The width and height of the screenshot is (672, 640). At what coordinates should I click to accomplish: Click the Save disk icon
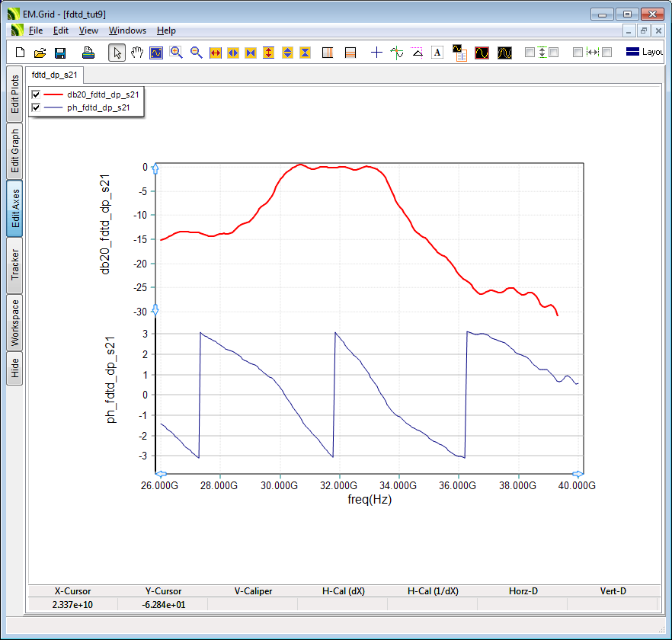(60, 53)
